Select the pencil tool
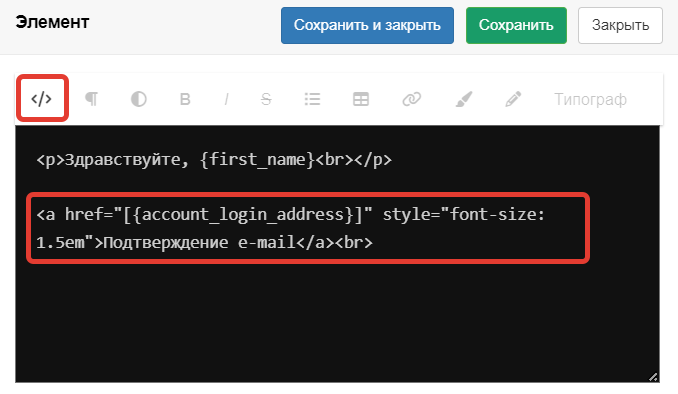 (x=513, y=99)
